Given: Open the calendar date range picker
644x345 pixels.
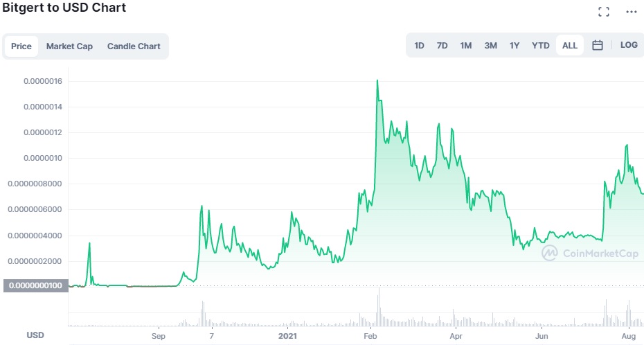Looking at the screenshot, I should pyautogui.click(x=597, y=45).
